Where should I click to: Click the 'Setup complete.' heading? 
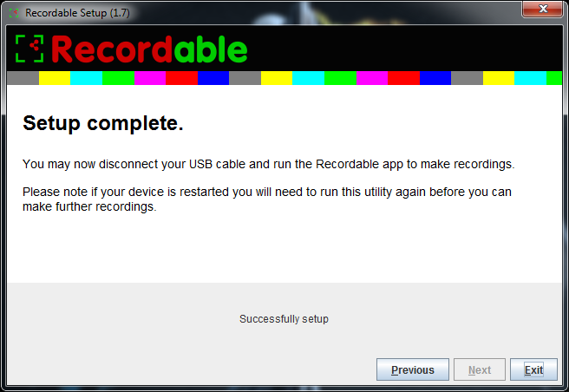pyautogui.click(x=103, y=123)
